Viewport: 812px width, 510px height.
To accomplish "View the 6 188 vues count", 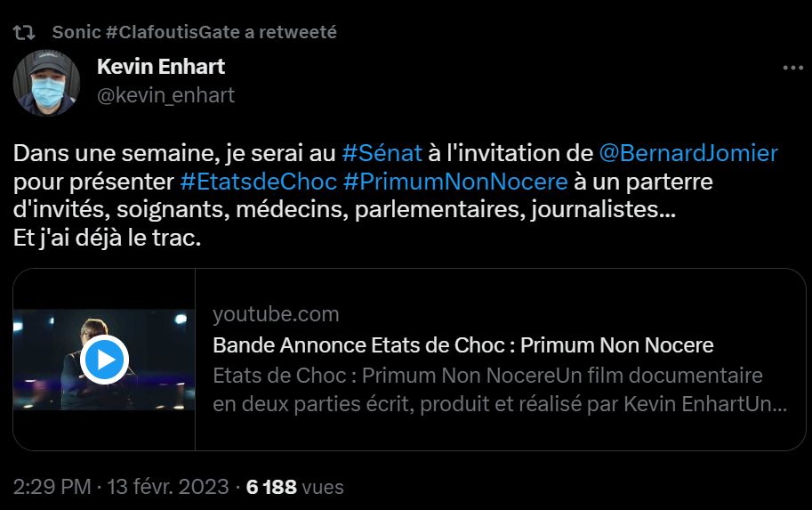I will pos(294,487).
